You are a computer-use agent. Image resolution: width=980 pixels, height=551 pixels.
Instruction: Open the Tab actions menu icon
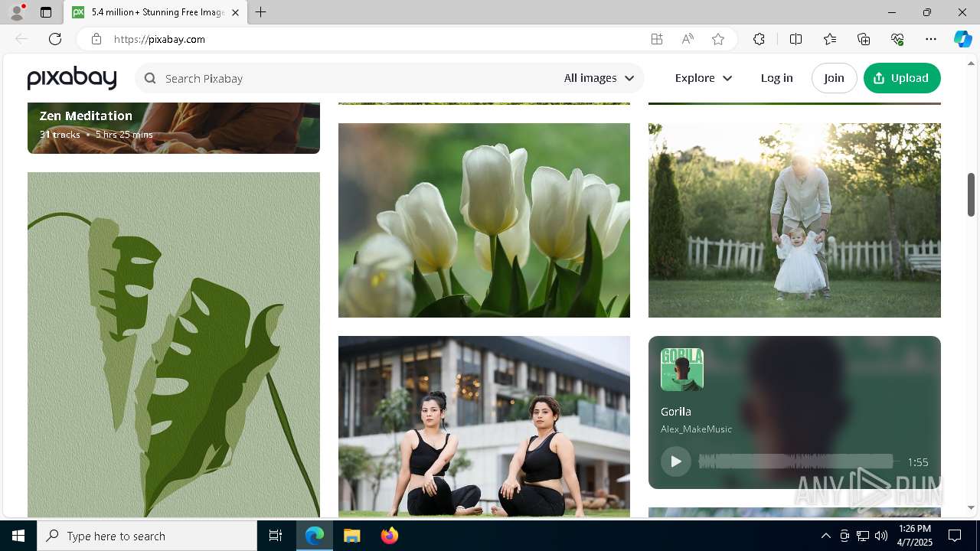(x=46, y=12)
